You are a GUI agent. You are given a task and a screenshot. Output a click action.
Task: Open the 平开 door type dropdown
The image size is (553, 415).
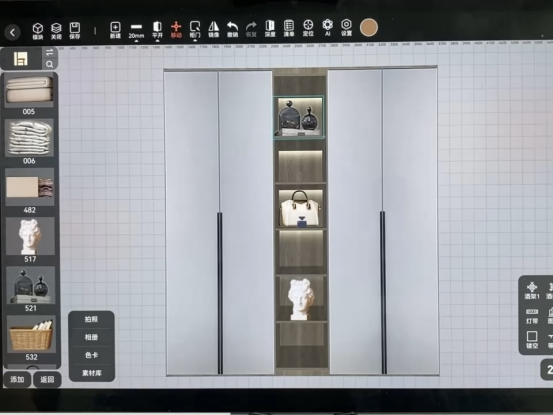pos(157,30)
